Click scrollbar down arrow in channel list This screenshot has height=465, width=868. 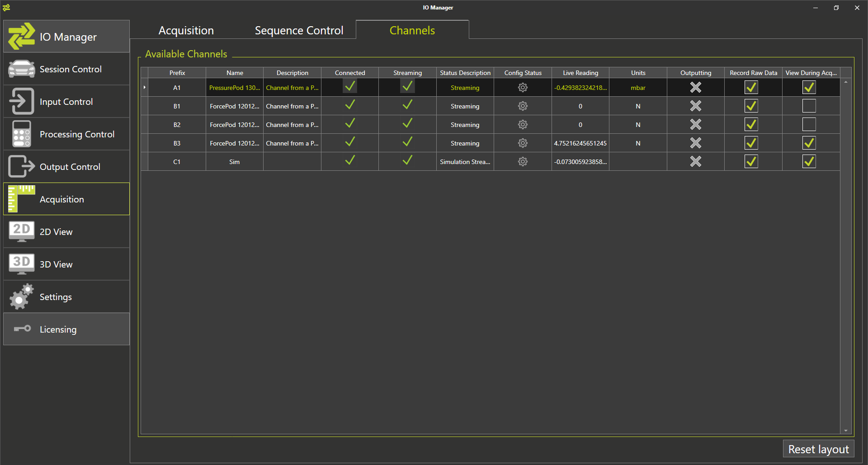tap(845, 431)
